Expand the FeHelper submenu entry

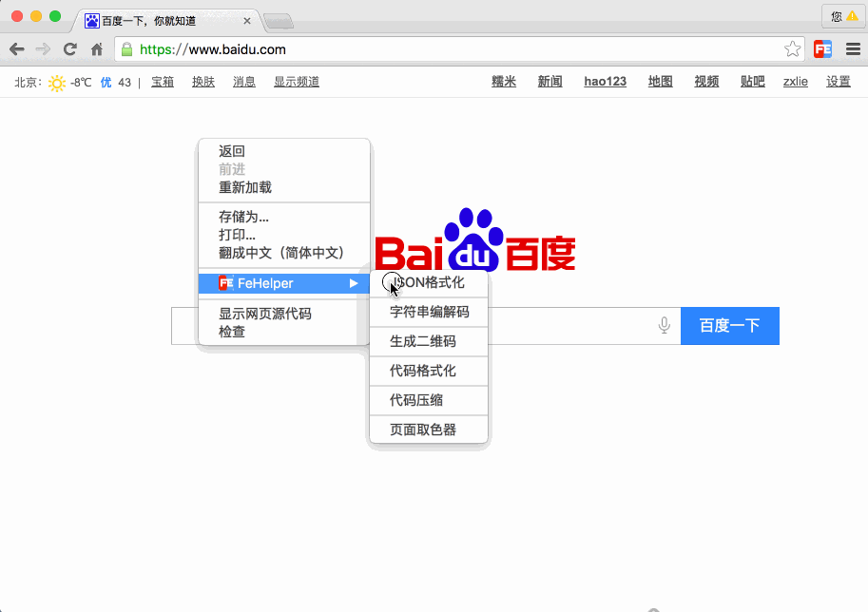(x=284, y=283)
